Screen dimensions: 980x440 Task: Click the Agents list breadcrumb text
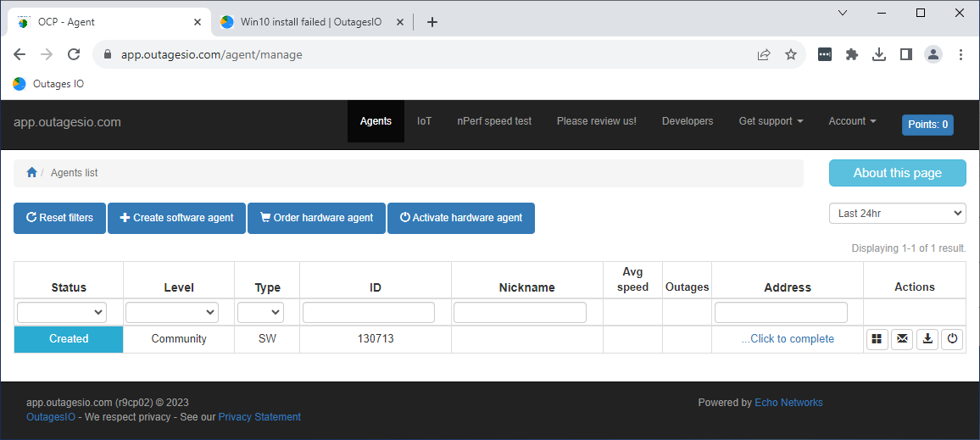tap(75, 172)
